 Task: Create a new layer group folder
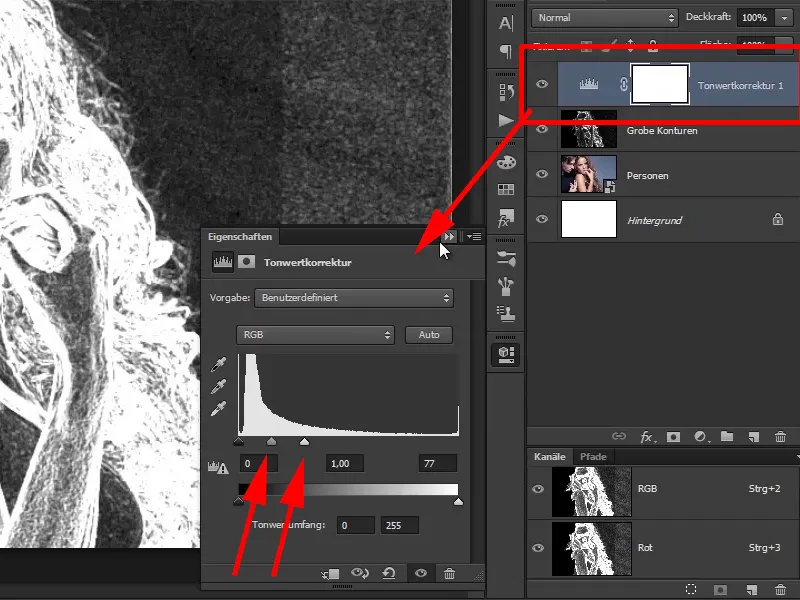click(727, 436)
